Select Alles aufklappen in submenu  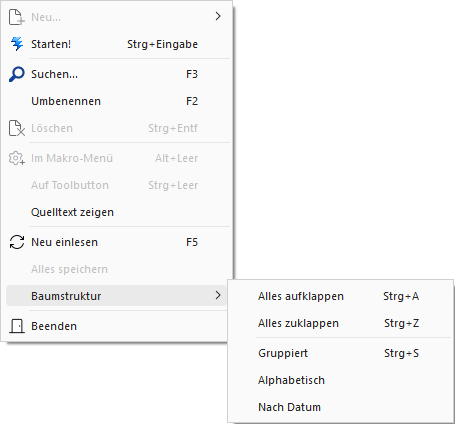click(341, 296)
